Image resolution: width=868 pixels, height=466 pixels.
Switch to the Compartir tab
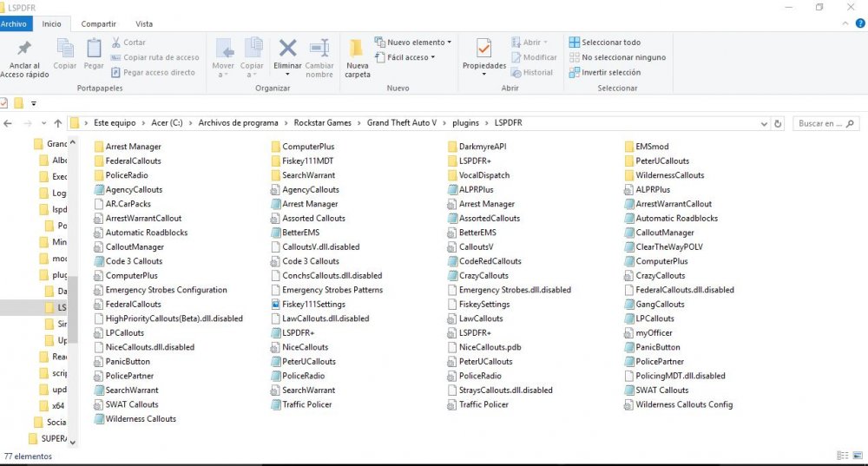99,23
